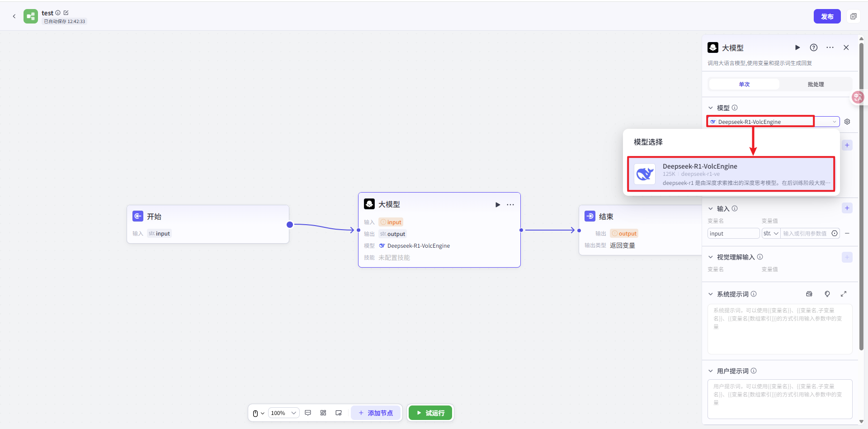Screen dimensions: 868x429
Task: Go back with the top-left arrow
Action: (x=14, y=16)
